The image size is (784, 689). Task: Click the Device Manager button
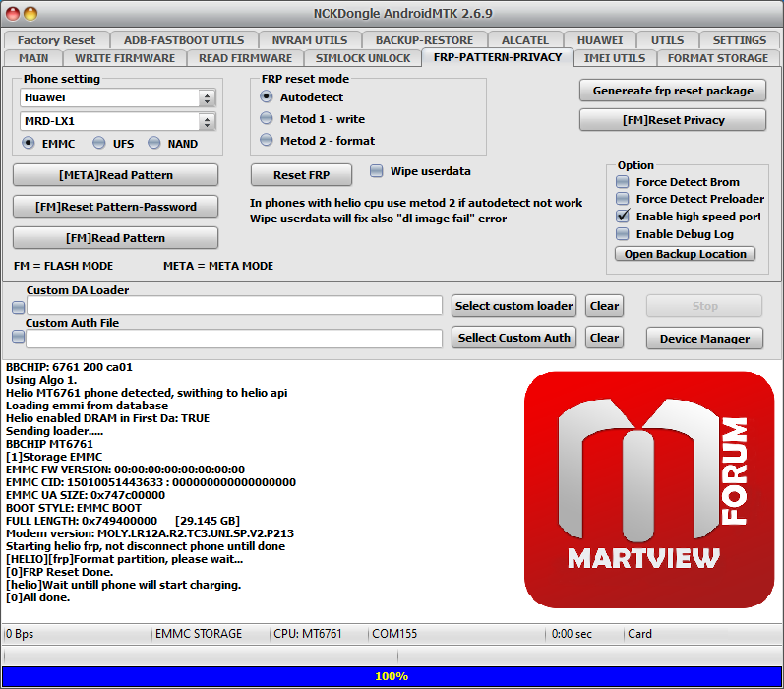coord(704,339)
